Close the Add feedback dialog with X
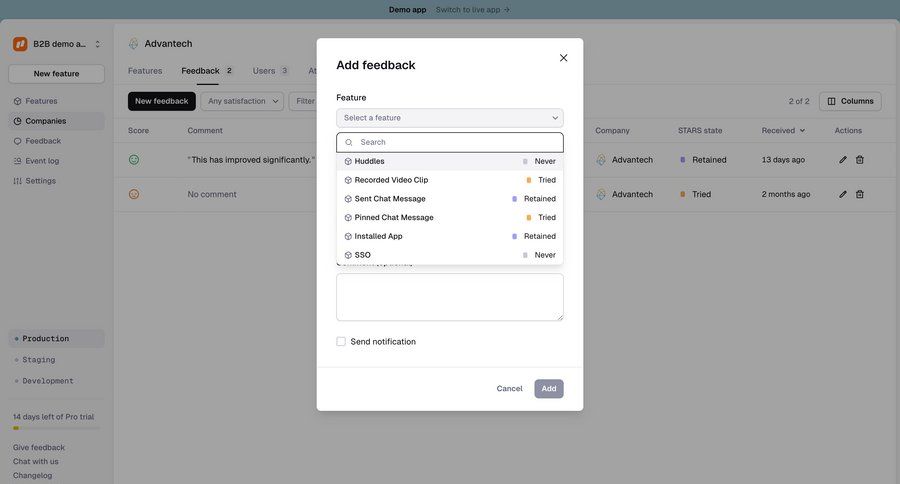 (563, 58)
